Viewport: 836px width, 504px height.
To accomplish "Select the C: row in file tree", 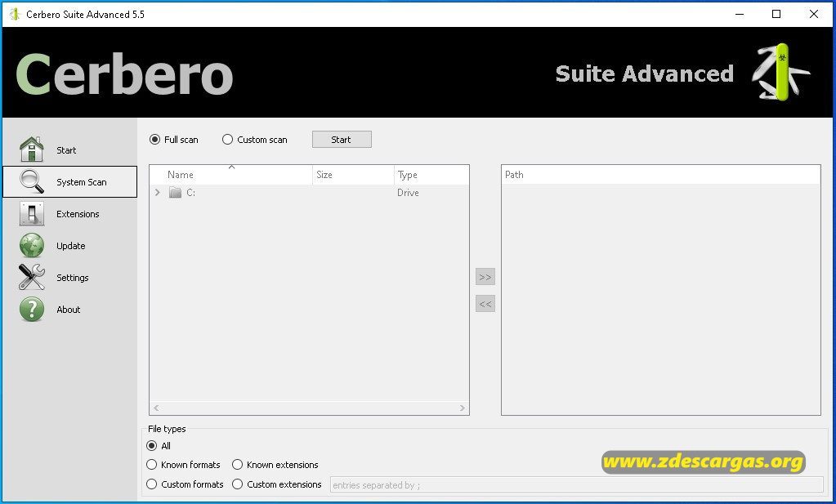I will pyautogui.click(x=309, y=192).
